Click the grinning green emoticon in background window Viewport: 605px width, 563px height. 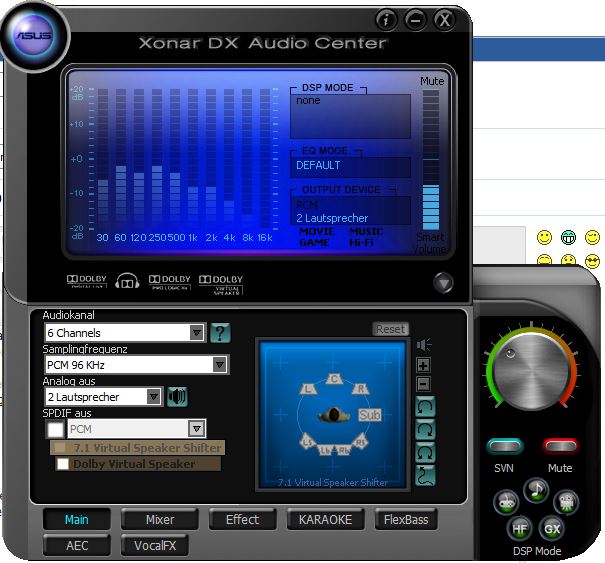click(568, 237)
